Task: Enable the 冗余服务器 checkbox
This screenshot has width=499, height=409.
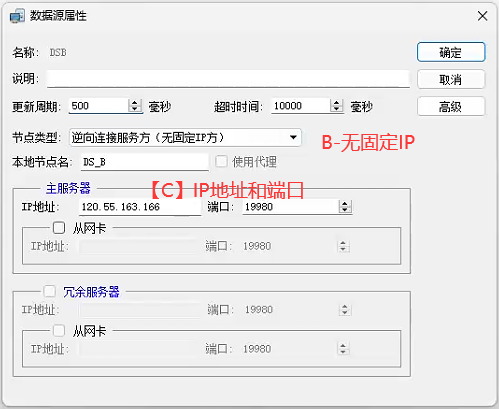Action: click(50, 291)
